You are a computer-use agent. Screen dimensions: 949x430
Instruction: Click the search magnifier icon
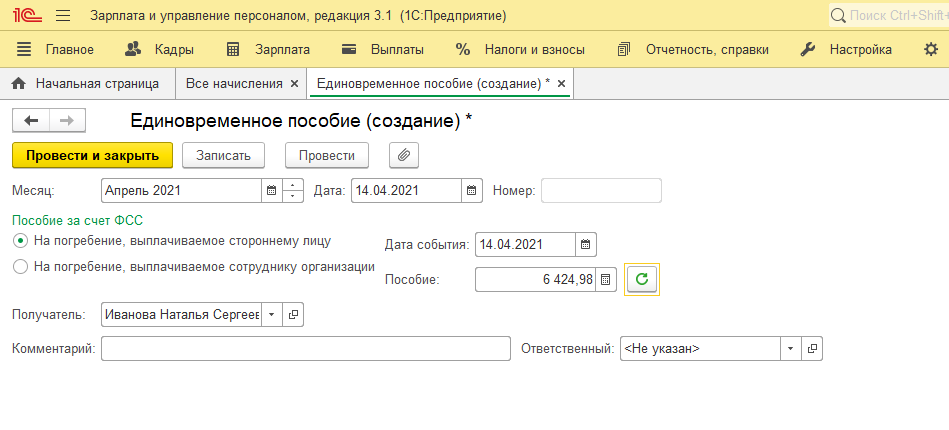click(838, 16)
